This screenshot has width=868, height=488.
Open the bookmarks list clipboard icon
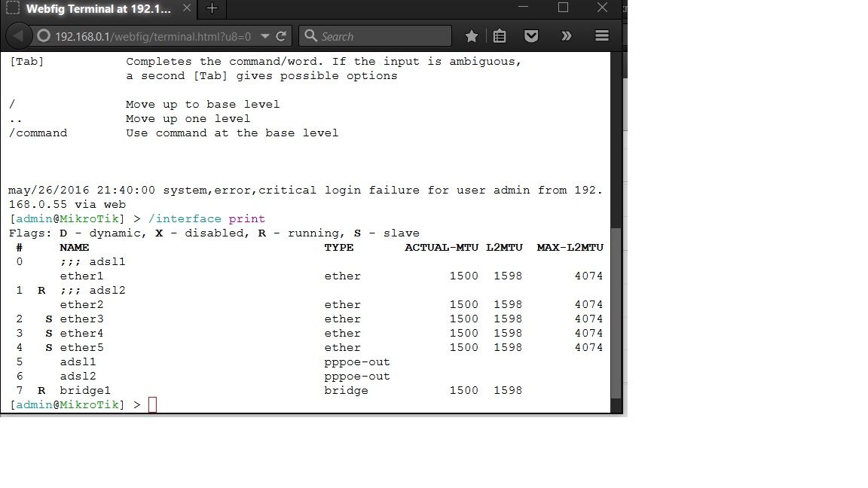tap(500, 36)
